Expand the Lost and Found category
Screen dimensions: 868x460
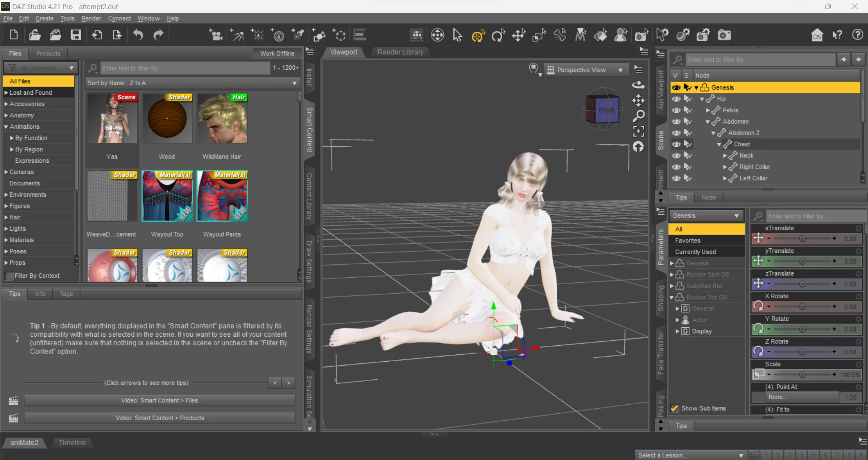pos(6,92)
